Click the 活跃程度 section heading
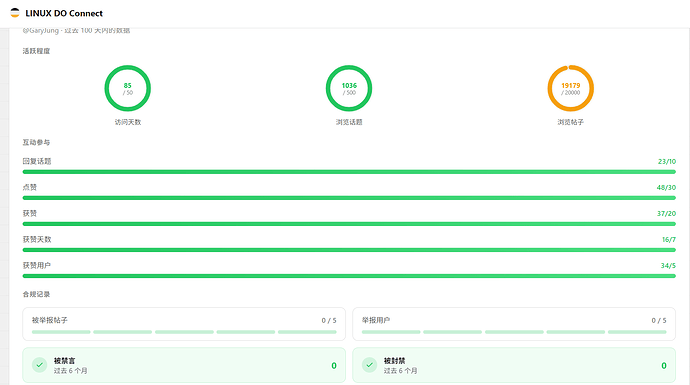Viewport: 690px width, 385px height. pos(36,51)
